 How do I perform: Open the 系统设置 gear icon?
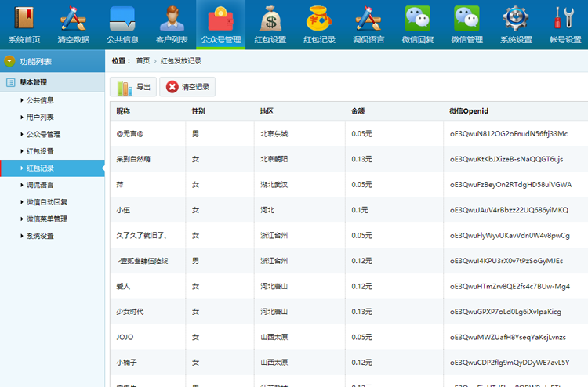[516, 18]
